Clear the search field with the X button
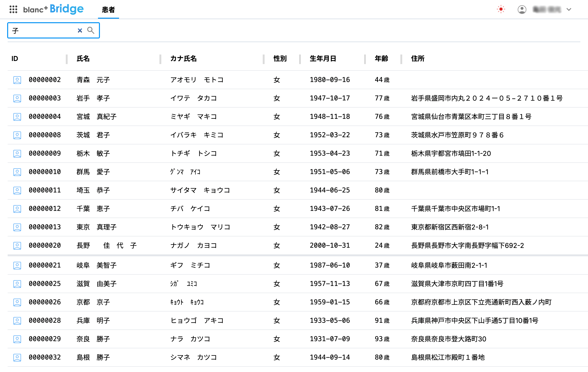588x372 pixels. click(80, 30)
